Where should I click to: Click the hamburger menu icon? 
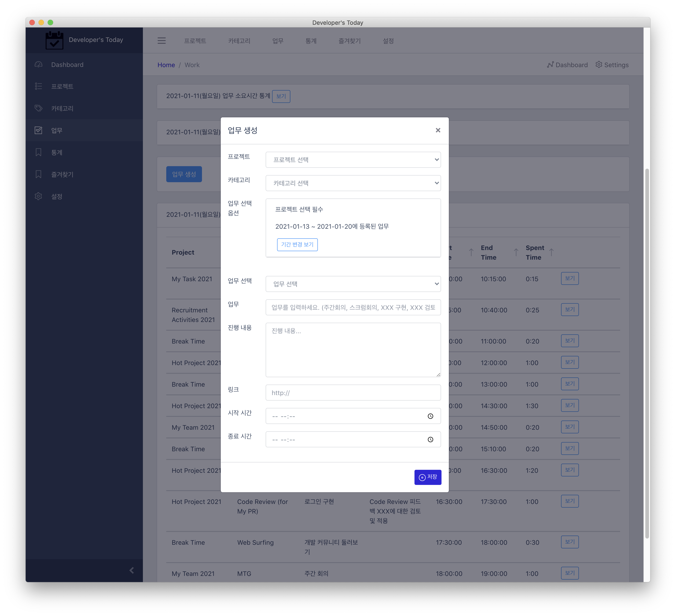[162, 41]
